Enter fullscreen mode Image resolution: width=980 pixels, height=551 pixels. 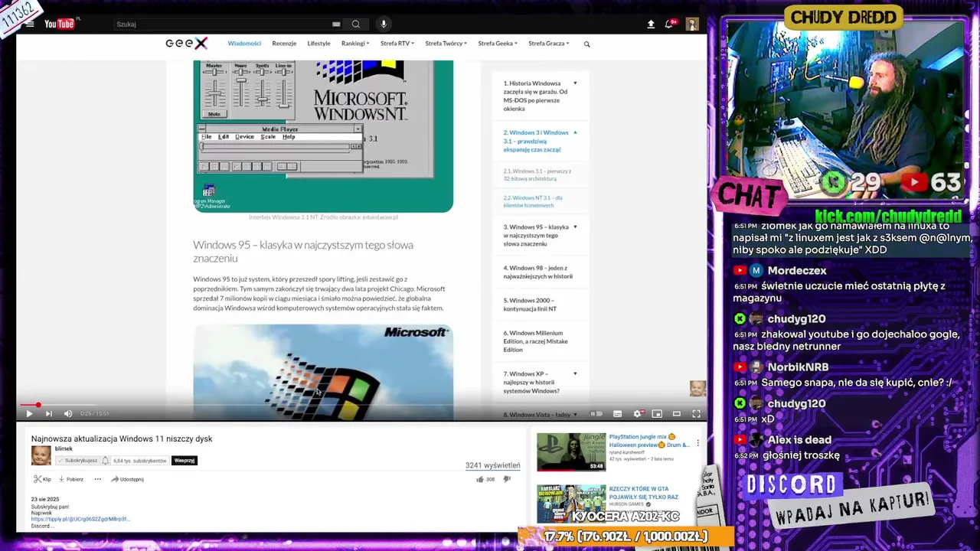(x=696, y=414)
